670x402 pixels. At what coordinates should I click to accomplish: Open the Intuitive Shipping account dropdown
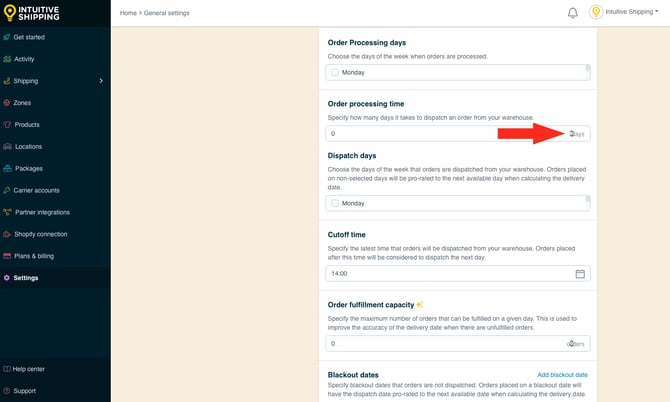coord(632,12)
